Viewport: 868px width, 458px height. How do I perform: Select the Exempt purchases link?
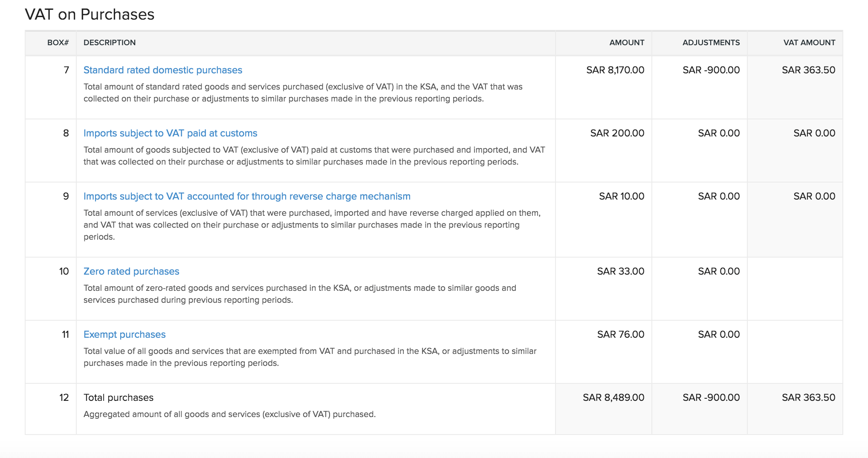tap(124, 334)
